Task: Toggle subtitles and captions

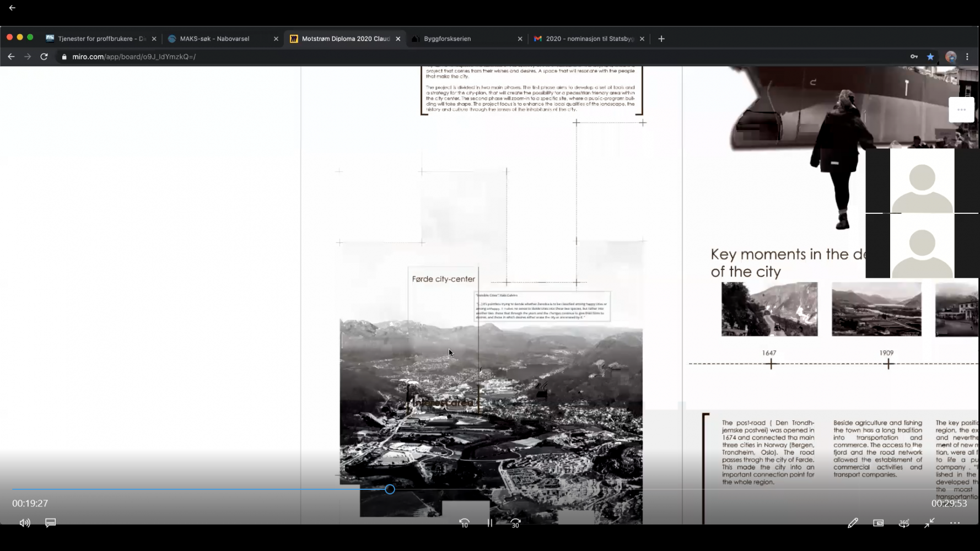Action: tap(50, 522)
